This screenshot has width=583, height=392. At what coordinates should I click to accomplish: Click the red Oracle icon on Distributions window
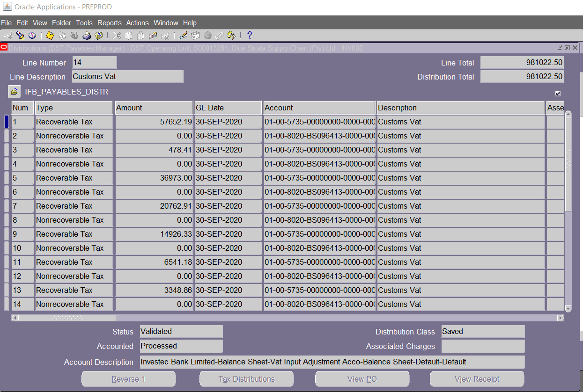click(4, 47)
